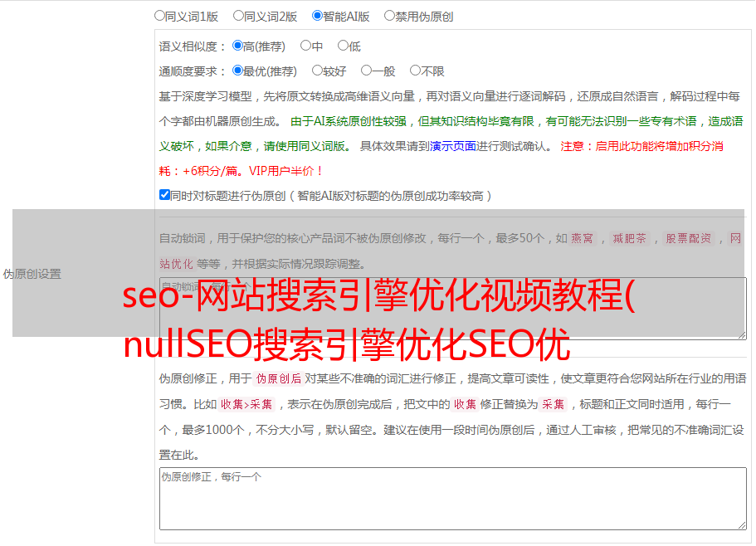Select 禁用伪原创 radio option
Image resolution: width=756 pixels, height=546 pixels.
click(389, 16)
